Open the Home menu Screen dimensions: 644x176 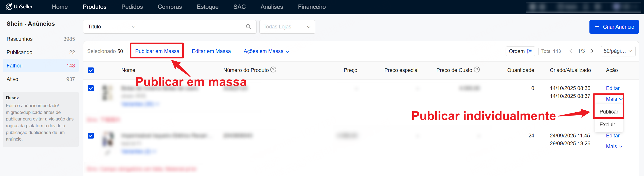click(60, 7)
